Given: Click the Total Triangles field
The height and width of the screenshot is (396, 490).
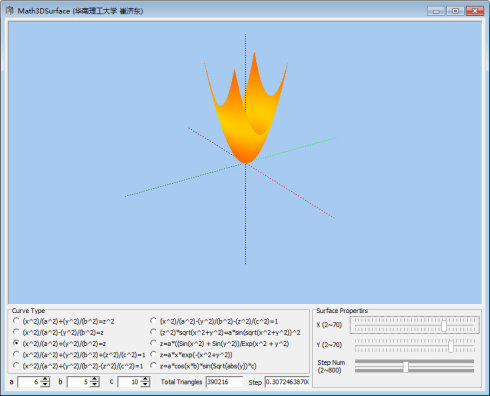Looking at the screenshot, I should pos(224,382).
